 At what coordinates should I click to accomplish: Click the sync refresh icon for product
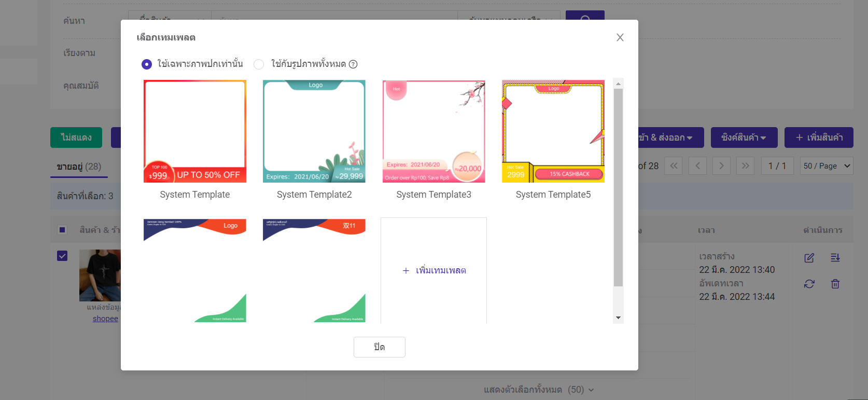pyautogui.click(x=809, y=284)
